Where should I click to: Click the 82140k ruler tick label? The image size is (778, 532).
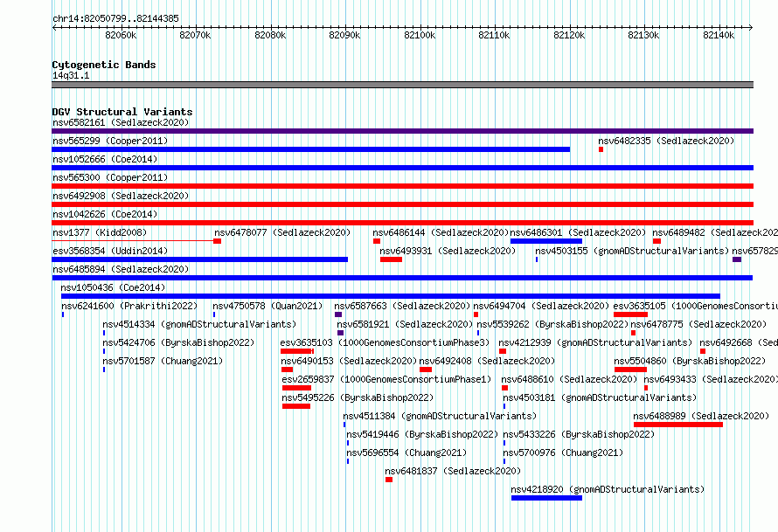point(719,35)
